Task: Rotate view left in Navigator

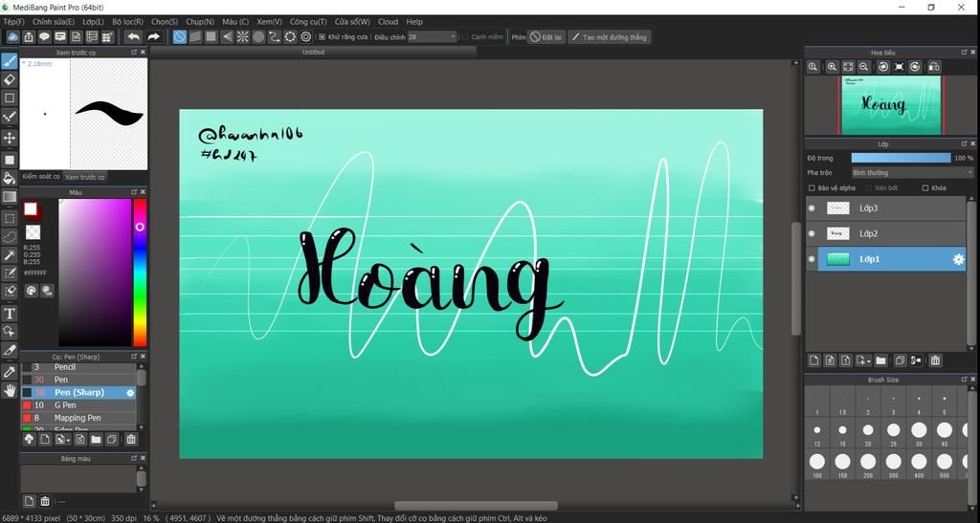Action: pyautogui.click(x=883, y=67)
